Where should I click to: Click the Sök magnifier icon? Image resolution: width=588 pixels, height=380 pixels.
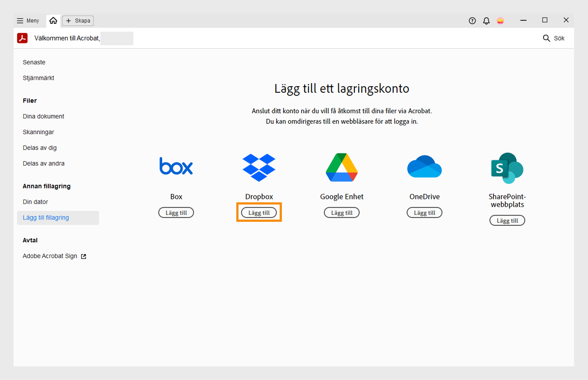(546, 38)
